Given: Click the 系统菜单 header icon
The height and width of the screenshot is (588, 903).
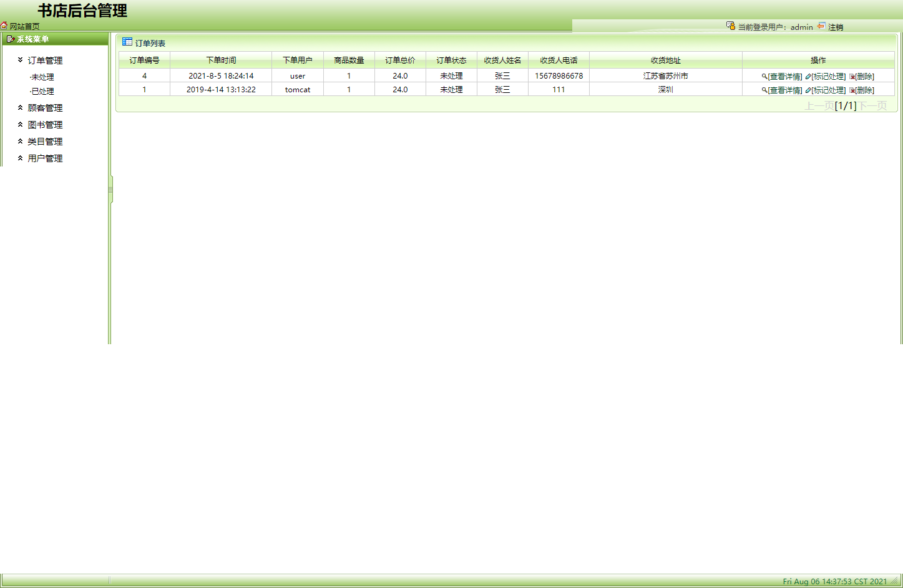Looking at the screenshot, I should [11, 39].
